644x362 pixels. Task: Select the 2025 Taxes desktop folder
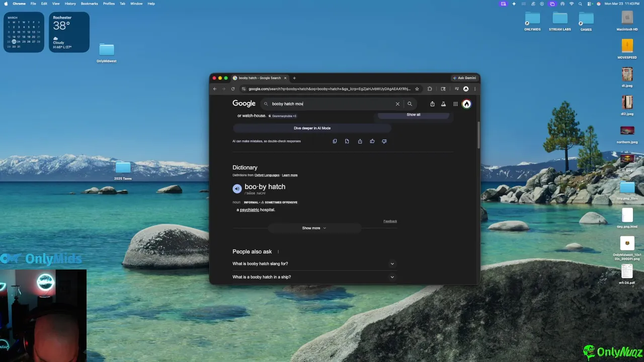[123, 170]
